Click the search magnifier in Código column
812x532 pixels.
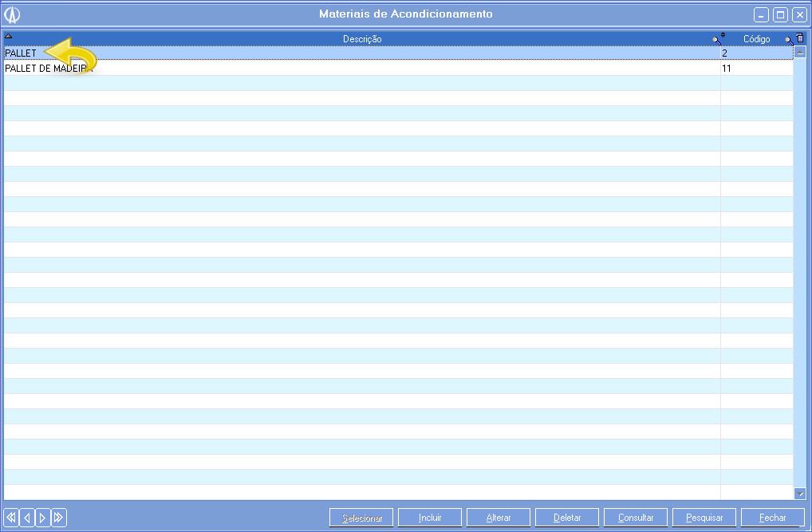[788, 40]
